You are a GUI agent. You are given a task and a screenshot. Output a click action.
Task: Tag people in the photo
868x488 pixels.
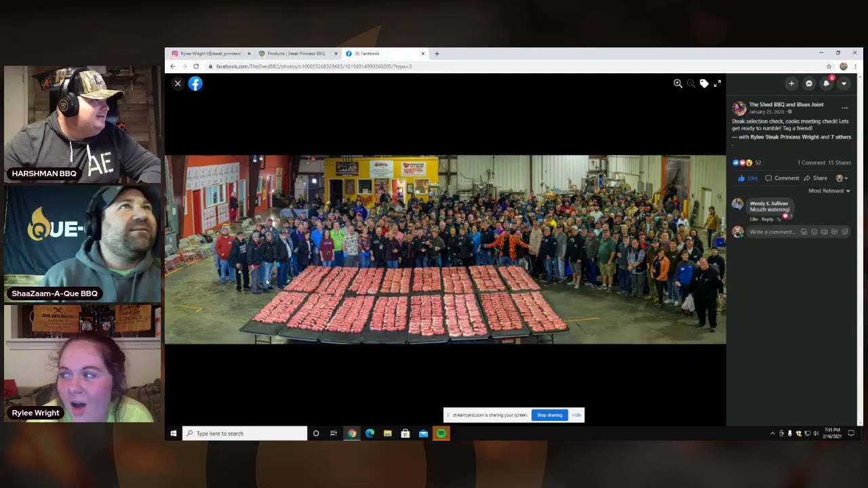[x=704, y=83]
